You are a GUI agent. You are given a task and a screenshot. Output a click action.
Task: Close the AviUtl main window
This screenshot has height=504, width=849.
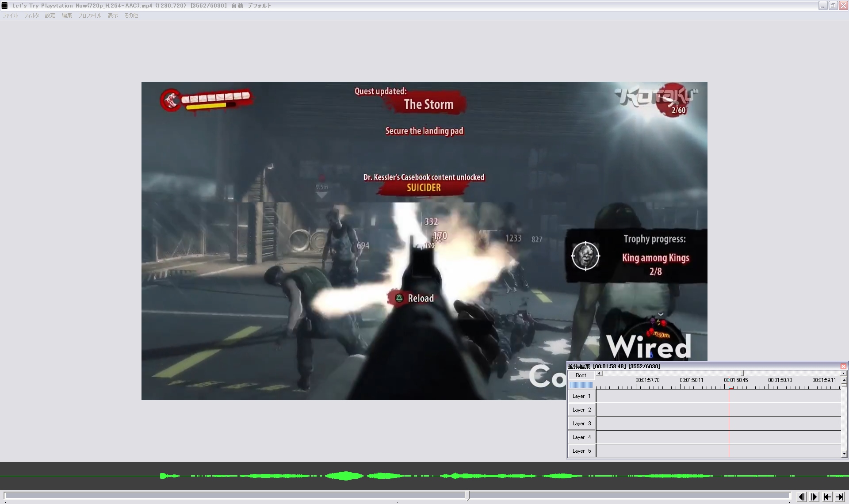843,6
